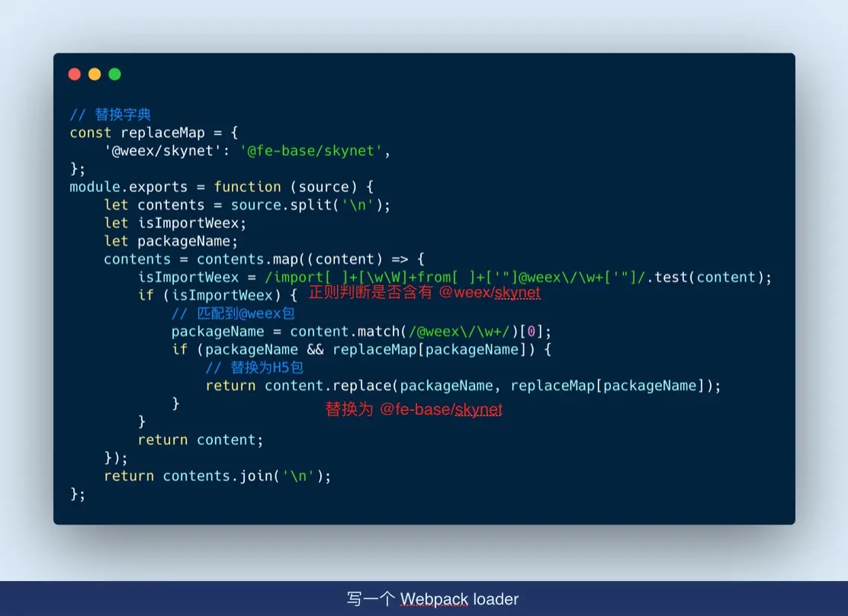
Task: Click the '@fe-base/skynet' value string
Action: coord(311,151)
